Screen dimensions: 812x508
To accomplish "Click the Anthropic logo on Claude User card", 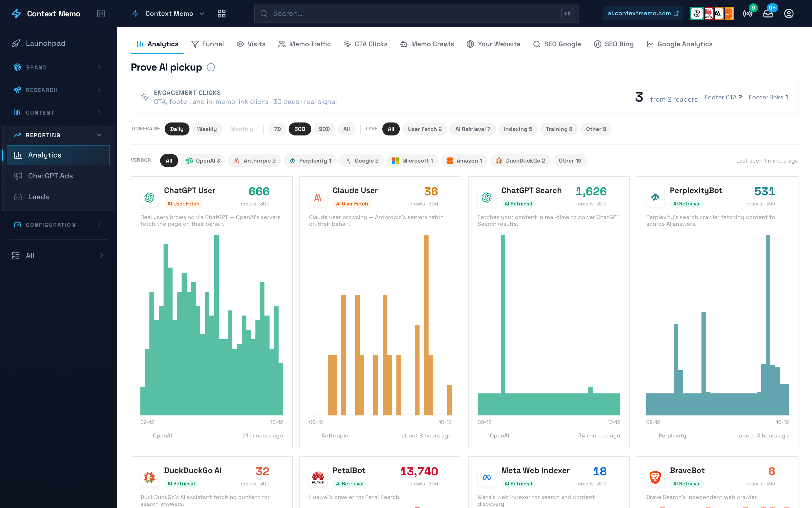I will pyautogui.click(x=318, y=197).
